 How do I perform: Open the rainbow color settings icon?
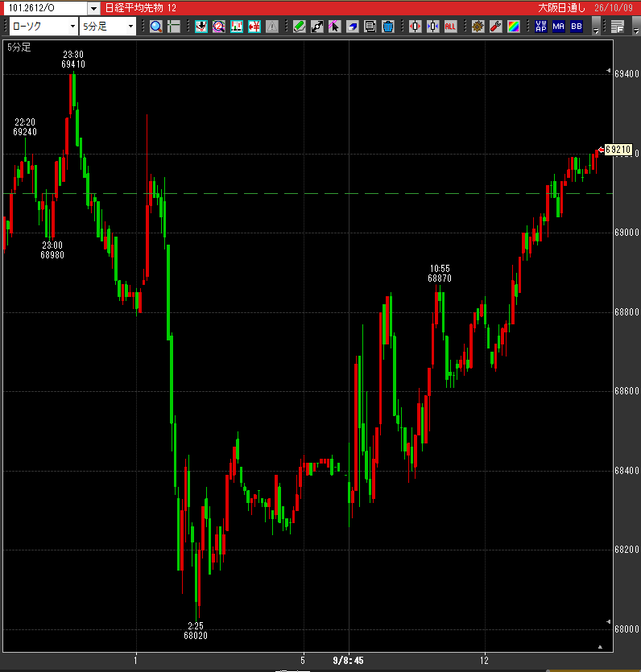coord(513,27)
